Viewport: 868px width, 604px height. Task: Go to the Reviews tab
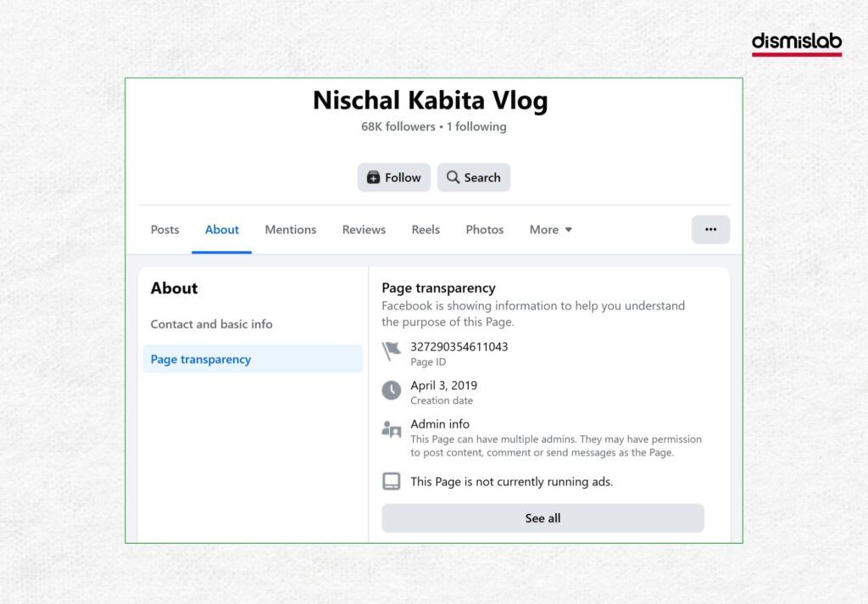(364, 229)
